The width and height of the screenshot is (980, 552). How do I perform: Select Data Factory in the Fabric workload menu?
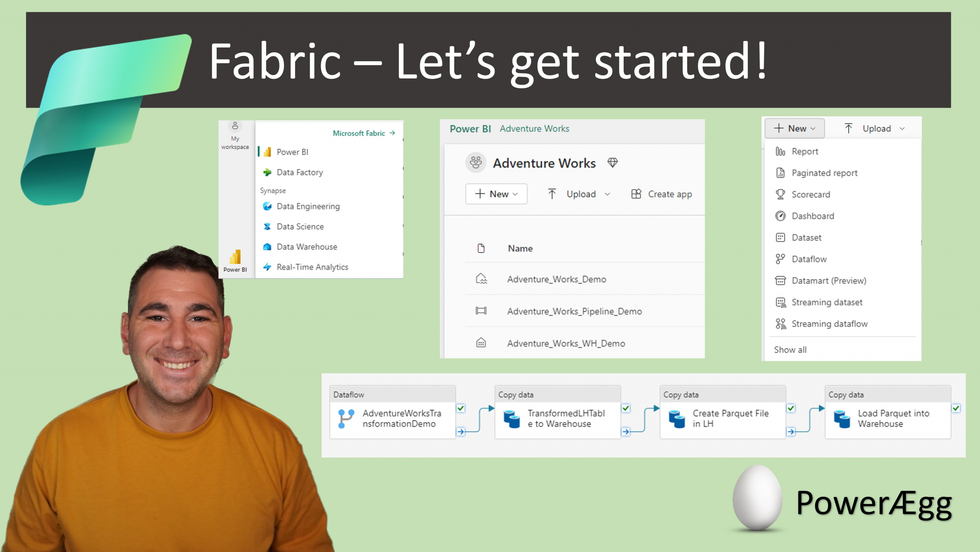pos(299,172)
